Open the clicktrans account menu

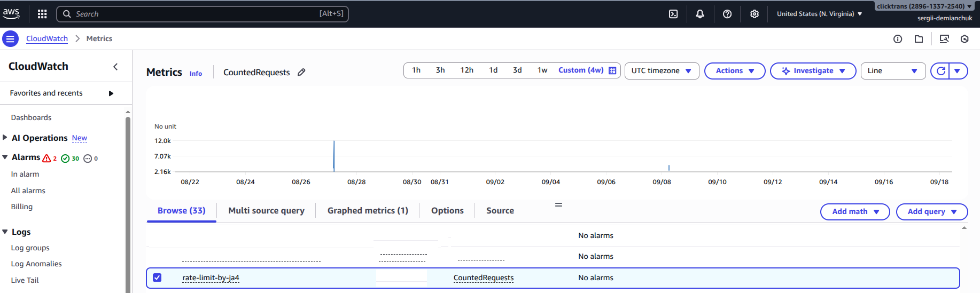pos(924,6)
